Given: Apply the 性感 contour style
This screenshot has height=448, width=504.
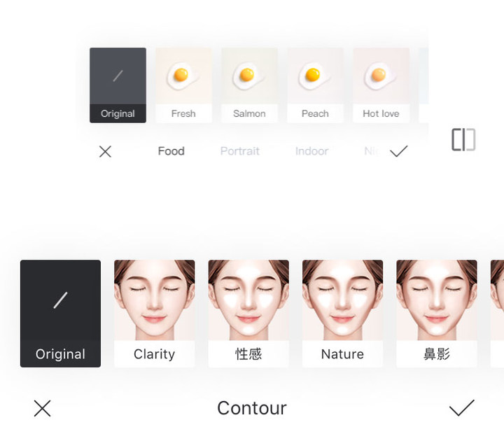Looking at the screenshot, I should tap(248, 314).
